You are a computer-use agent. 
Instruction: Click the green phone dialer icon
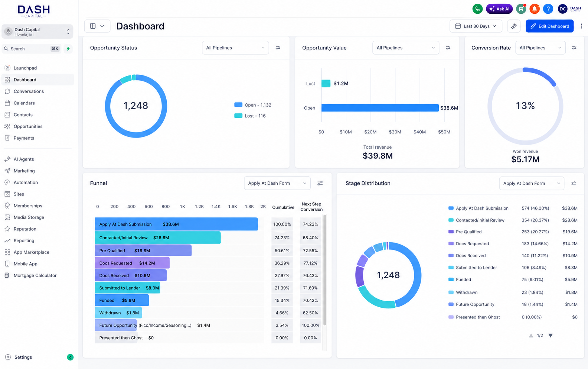tap(477, 9)
